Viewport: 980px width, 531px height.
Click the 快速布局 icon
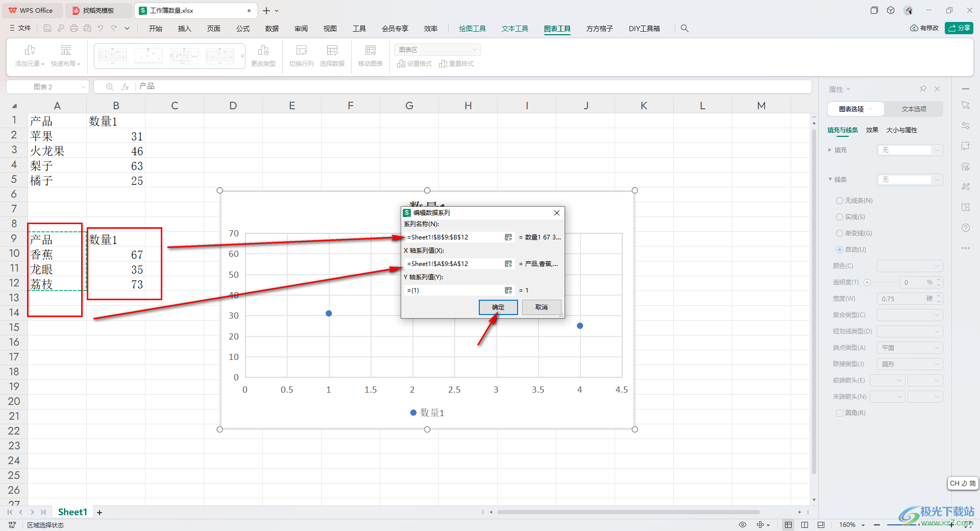(x=66, y=50)
